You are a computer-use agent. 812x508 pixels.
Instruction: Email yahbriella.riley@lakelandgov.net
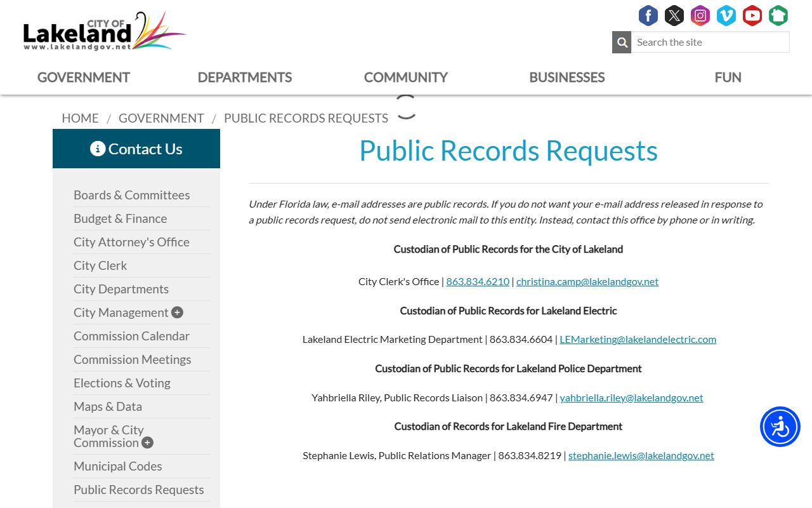pos(632,398)
